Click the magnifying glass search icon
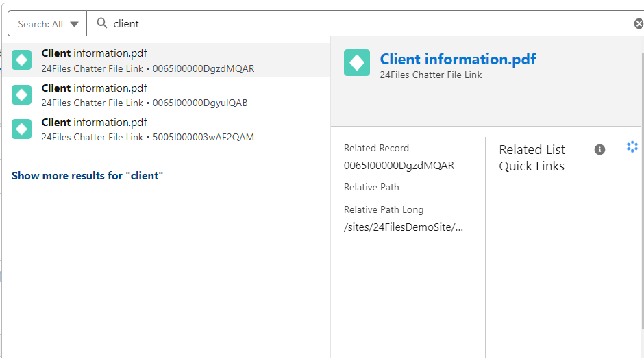Viewport: 644px width, 358px height. pyautogui.click(x=102, y=23)
